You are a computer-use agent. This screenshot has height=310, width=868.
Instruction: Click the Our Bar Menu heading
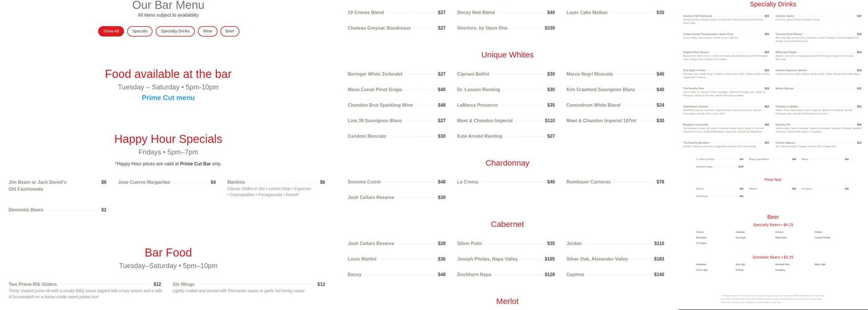(x=168, y=6)
